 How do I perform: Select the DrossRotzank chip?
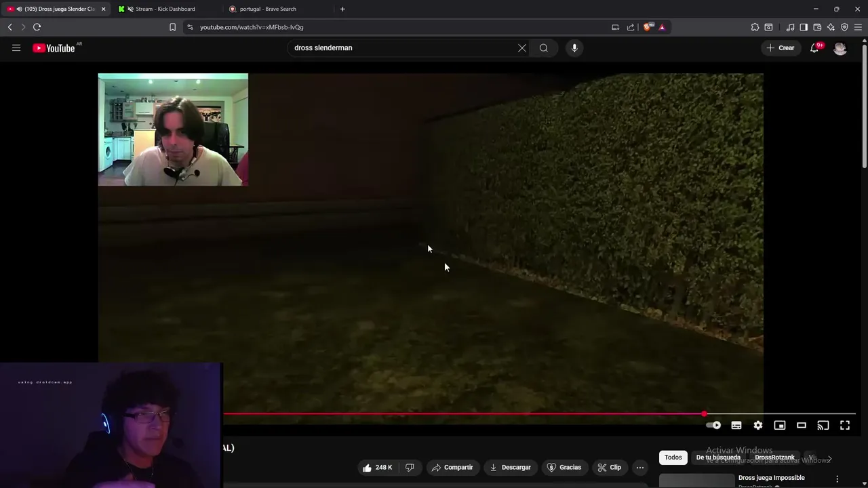(x=774, y=457)
